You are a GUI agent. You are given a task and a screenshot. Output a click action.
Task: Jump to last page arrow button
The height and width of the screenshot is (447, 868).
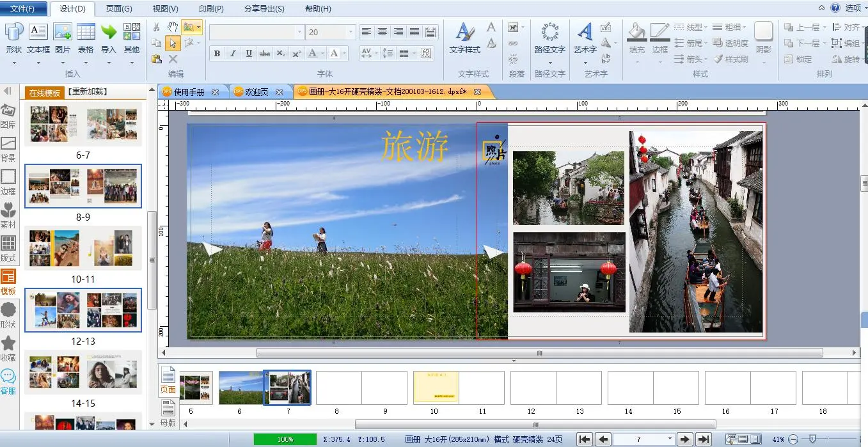point(703,439)
